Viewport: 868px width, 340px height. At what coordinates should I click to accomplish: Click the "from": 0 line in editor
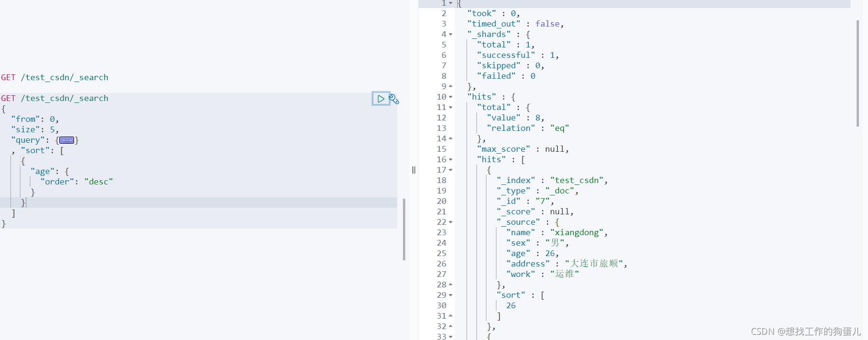(x=35, y=119)
